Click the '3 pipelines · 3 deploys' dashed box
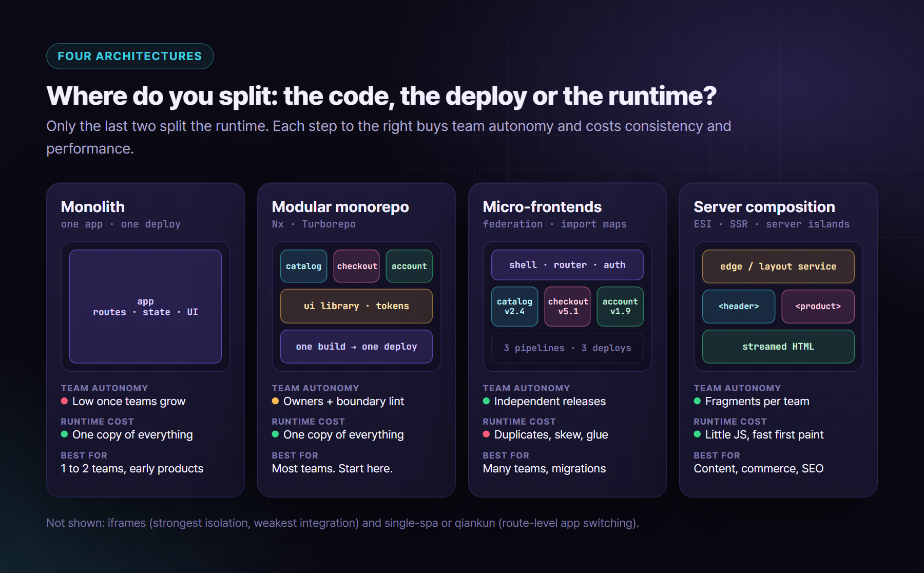The height and width of the screenshot is (573, 924). coord(567,348)
